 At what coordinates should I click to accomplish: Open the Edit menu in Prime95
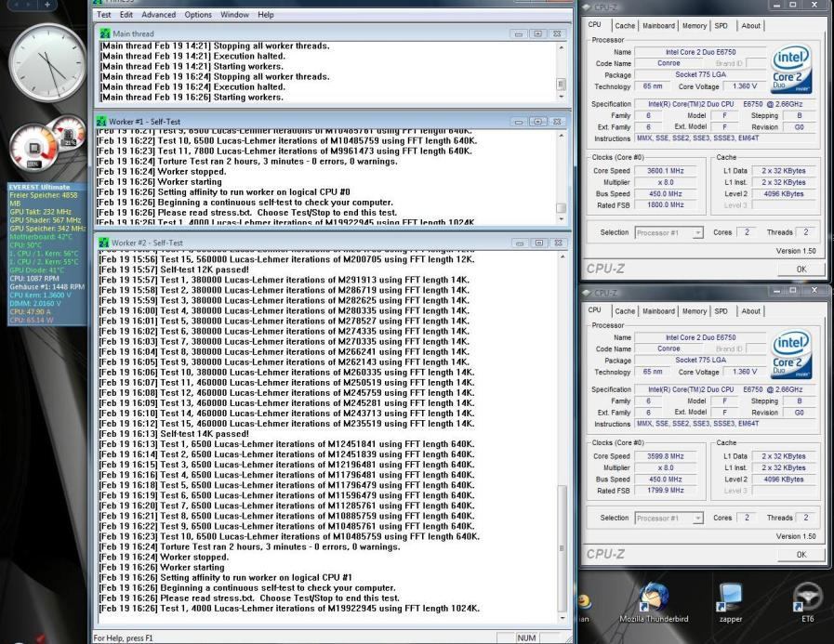(126, 15)
